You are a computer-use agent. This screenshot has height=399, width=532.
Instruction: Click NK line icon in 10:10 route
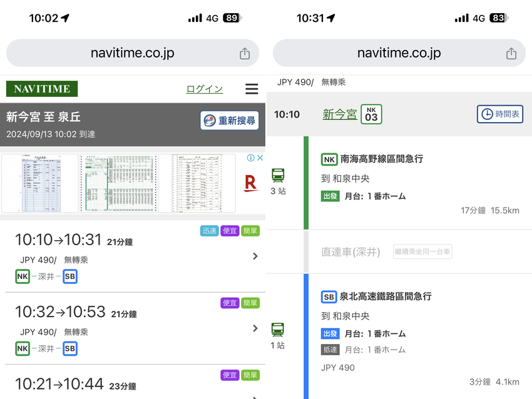pos(23,276)
